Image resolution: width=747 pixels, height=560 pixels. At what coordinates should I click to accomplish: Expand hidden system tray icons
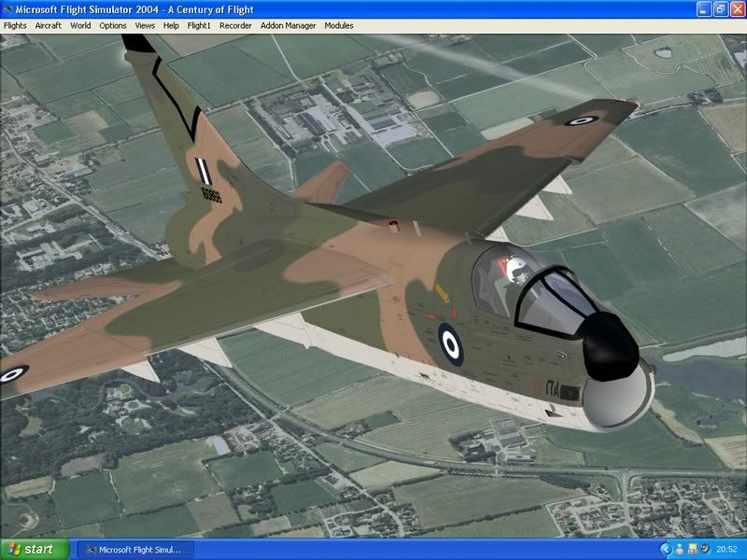tap(666, 550)
